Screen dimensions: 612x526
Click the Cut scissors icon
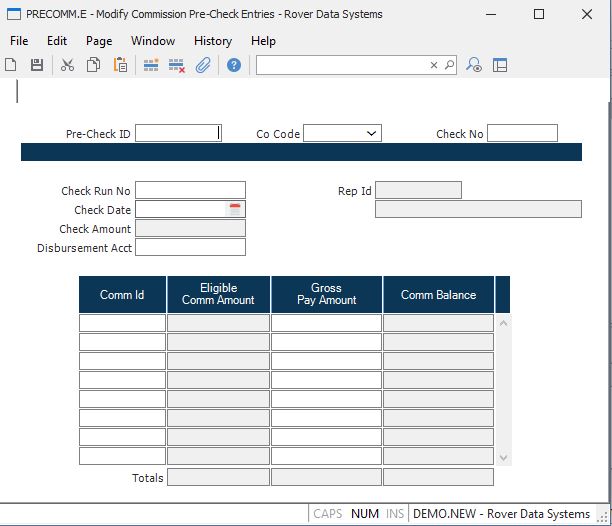point(67,65)
